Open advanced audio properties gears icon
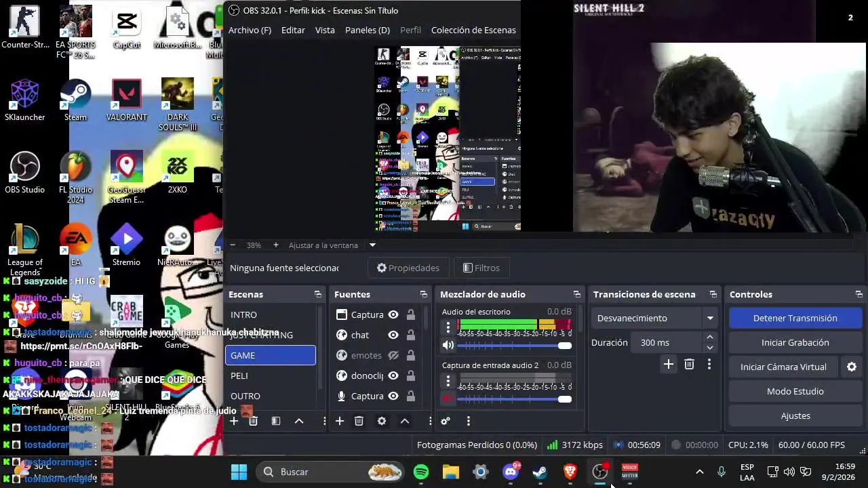This screenshot has width=868, height=488. (446, 421)
